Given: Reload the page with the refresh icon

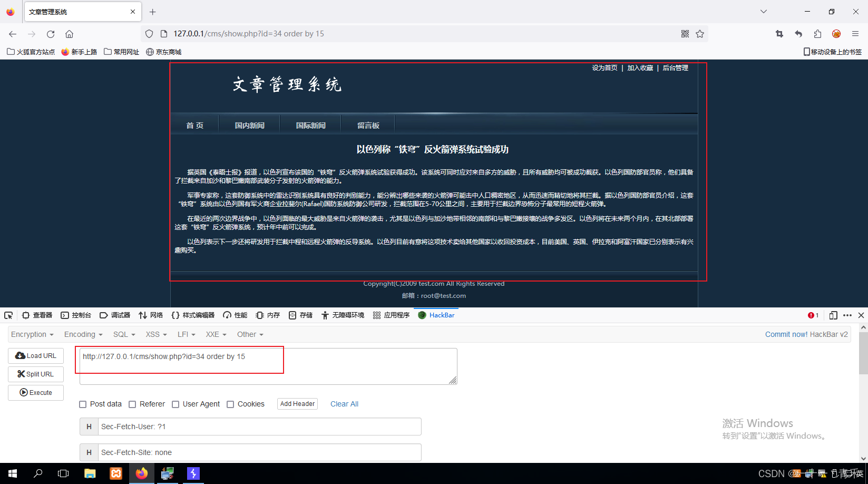Looking at the screenshot, I should click(x=51, y=34).
